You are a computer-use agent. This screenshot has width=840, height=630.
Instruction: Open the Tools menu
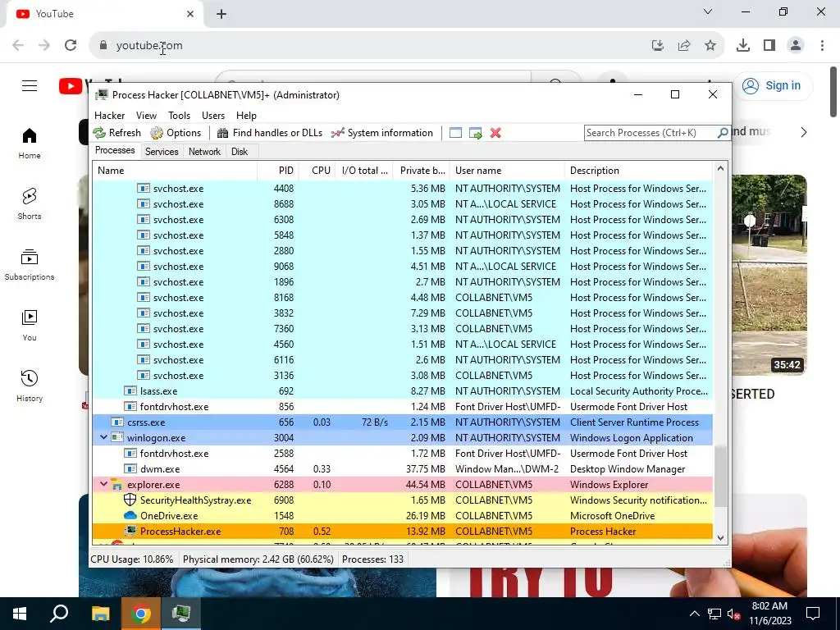tap(179, 116)
